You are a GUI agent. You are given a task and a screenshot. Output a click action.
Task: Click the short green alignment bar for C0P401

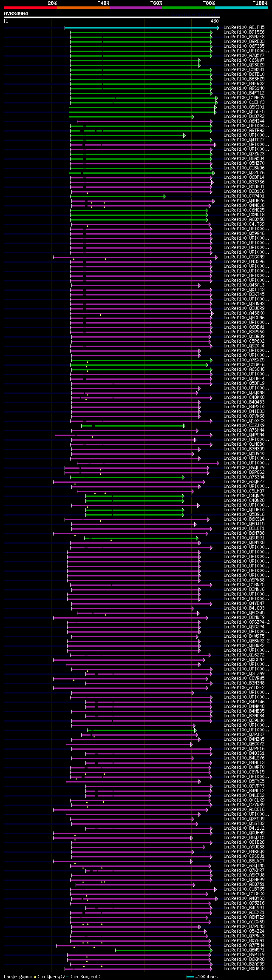(x=117, y=196)
